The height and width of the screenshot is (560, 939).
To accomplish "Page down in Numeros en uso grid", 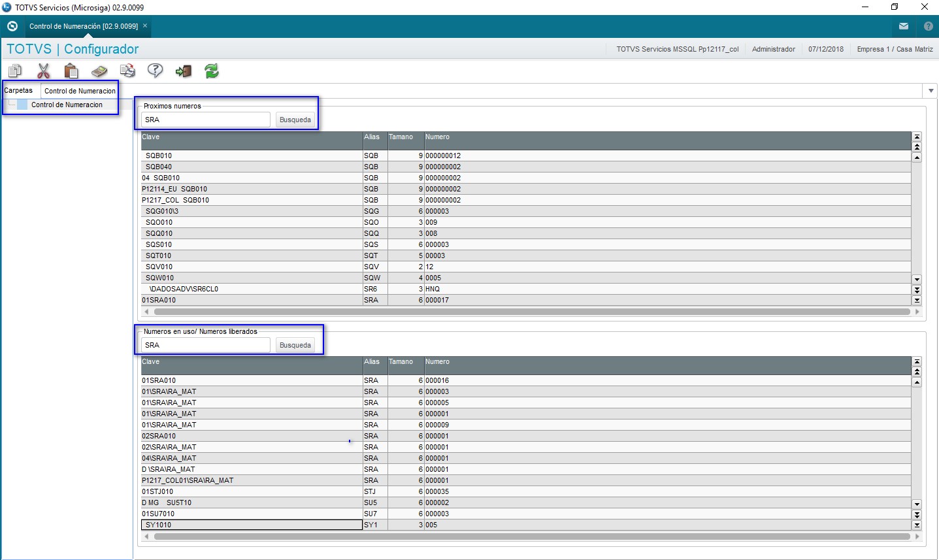I will pyautogui.click(x=917, y=514).
